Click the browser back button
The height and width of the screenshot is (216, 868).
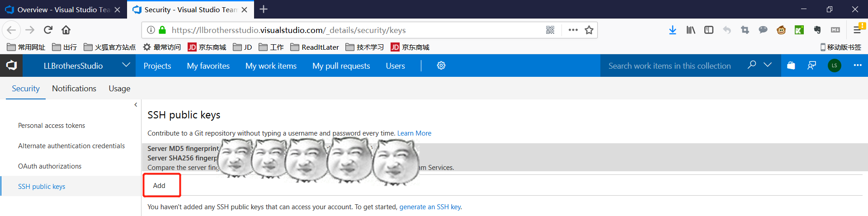tap(11, 30)
